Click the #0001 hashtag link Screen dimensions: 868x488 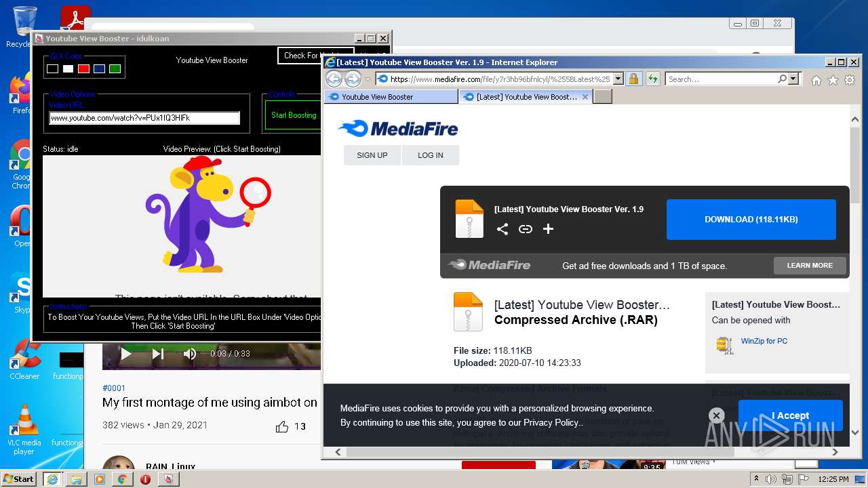tap(114, 388)
